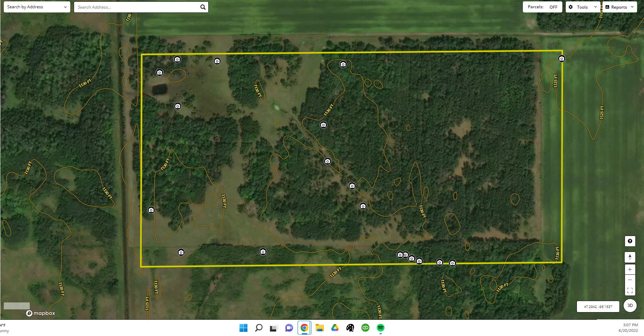
Task: Switch the map to 3D view
Action: (630, 306)
